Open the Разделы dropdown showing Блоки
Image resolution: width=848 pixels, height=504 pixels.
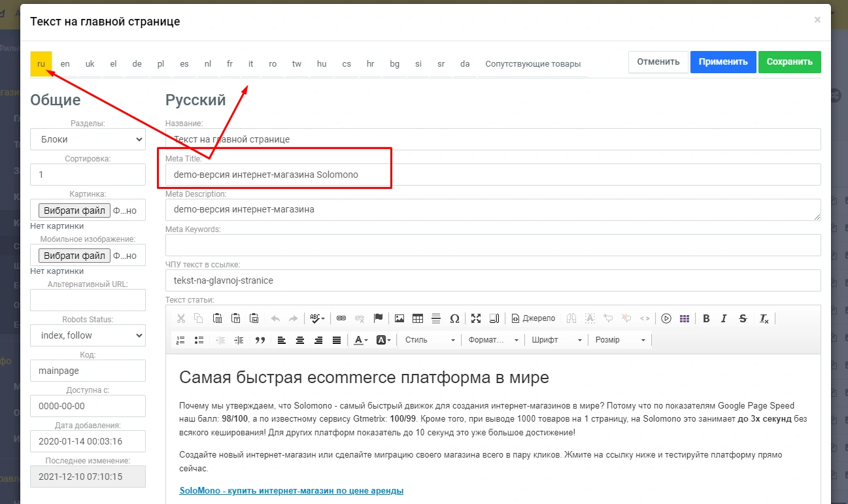[88, 139]
